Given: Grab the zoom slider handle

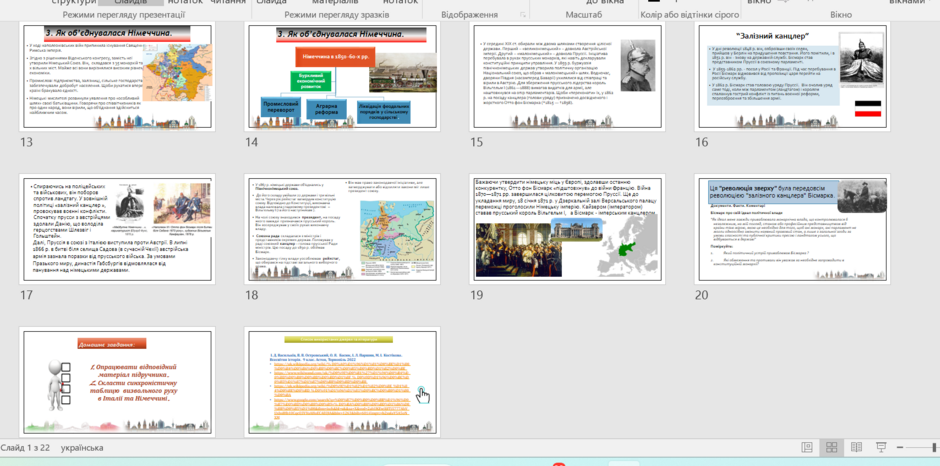Looking at the screenshot, I should (935, 447).
